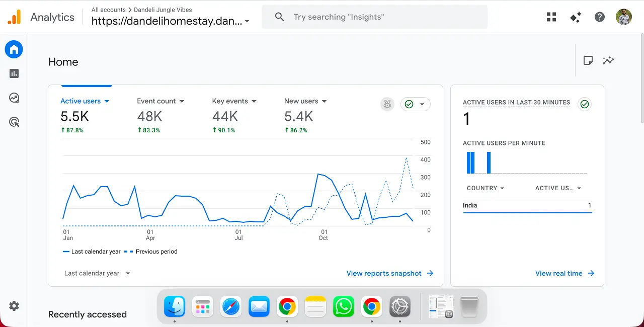Open the COUNTRY dimension dropdown
644x327 pixels.
(x=485, y=188)
